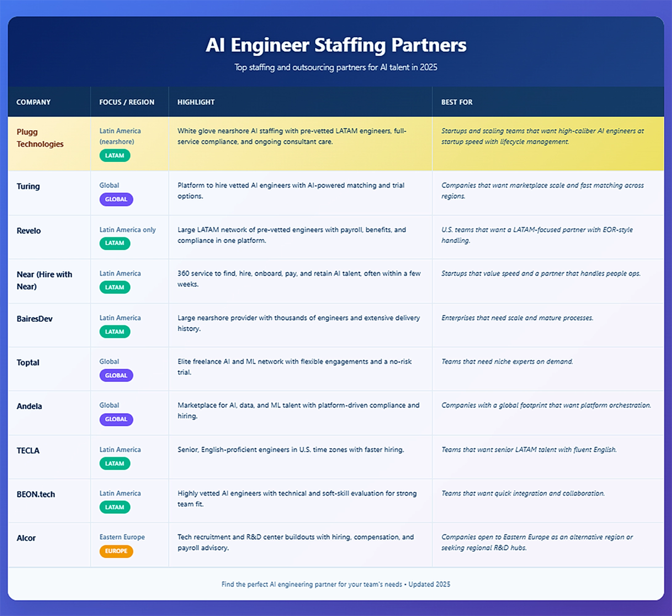The image size is (672, 616).
Task: Click 'Companies with a global footprint' text
Action: pyautogui.click(x=546, y=405)
